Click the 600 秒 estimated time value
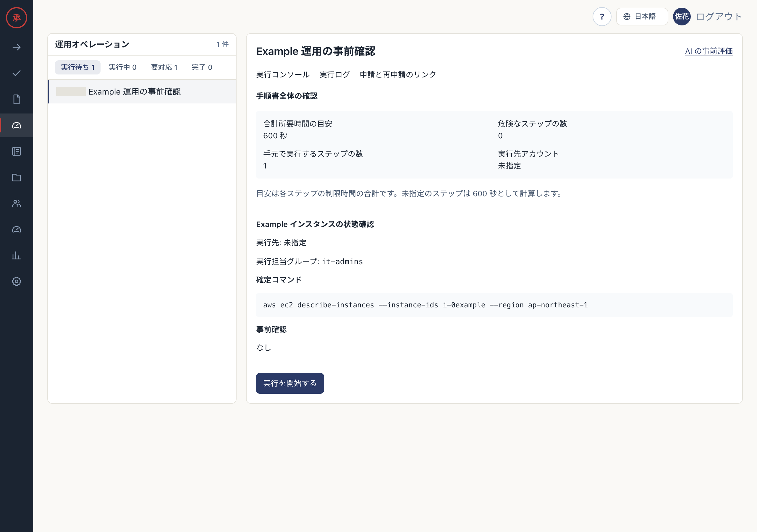 275,136
